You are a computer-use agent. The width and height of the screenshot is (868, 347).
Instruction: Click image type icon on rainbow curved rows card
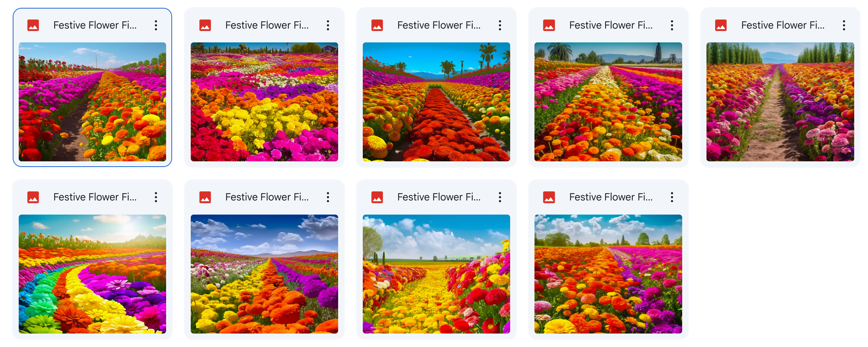pyautogui.click(x=33, y=197)
